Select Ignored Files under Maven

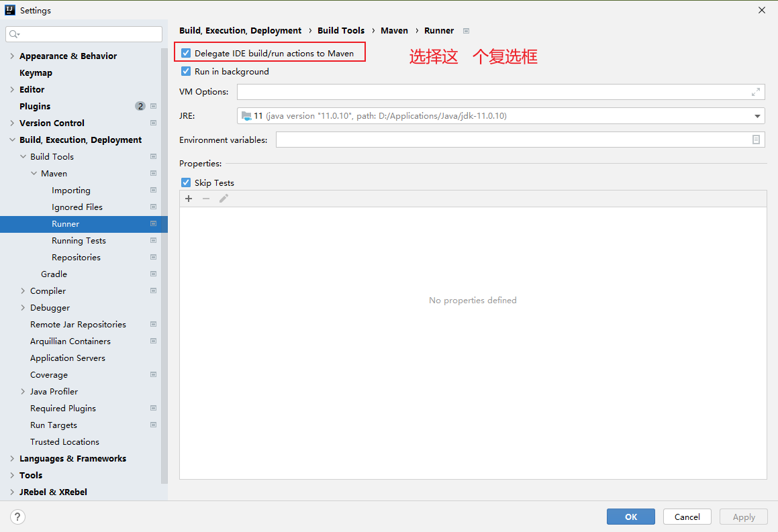[77, 207]
